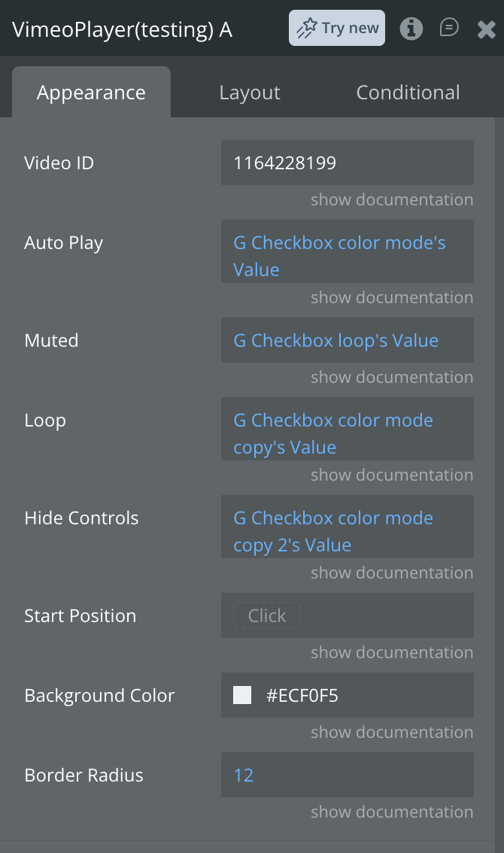
Task: Show documentation for Border Radius
Action: point(392,812)
